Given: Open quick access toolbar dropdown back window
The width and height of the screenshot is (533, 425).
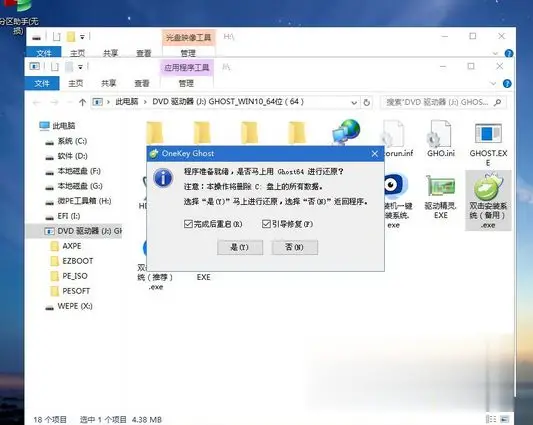Looking at the screenshot, I should tap(82, 37).
